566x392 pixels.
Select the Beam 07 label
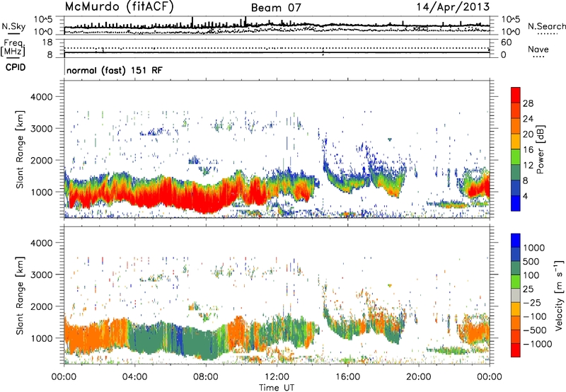point(276,8)
